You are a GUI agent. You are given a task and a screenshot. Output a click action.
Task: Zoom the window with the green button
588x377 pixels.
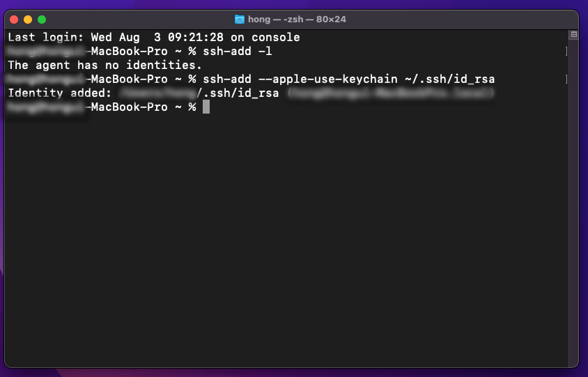pyautogui.click(x=42, y=20)
